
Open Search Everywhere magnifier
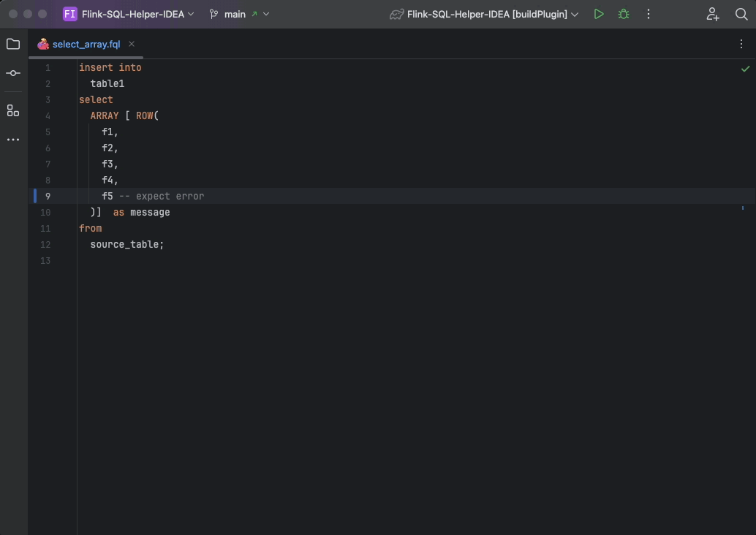click(x=741, y=14)
